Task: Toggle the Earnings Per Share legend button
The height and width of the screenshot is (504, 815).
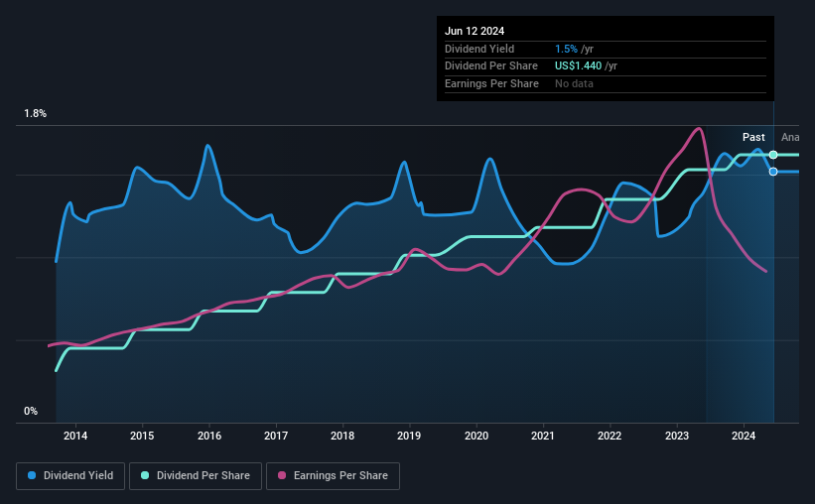Action: pyautogui.click(x=333, y=476)
